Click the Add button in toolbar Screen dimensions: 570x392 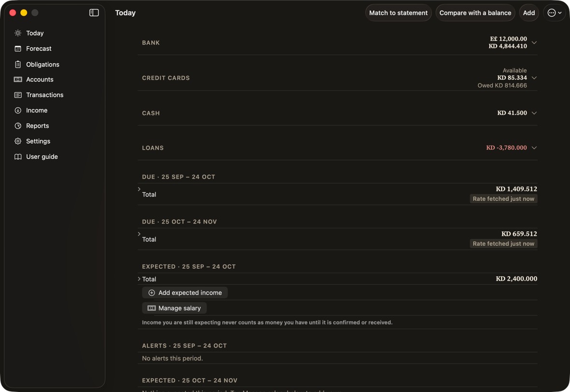[529, 13]
